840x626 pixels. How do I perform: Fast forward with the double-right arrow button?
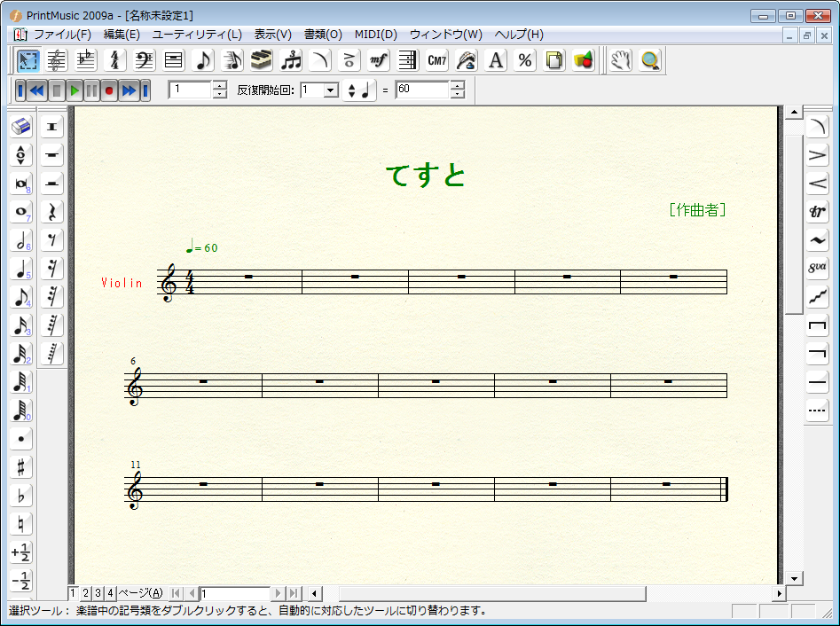130,90
